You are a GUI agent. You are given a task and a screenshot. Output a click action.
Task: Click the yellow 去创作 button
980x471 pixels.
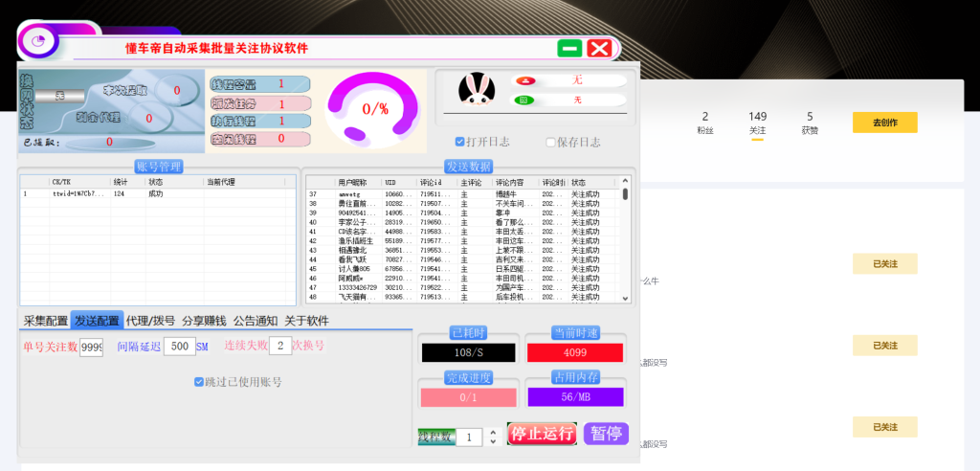pos(884,123)
